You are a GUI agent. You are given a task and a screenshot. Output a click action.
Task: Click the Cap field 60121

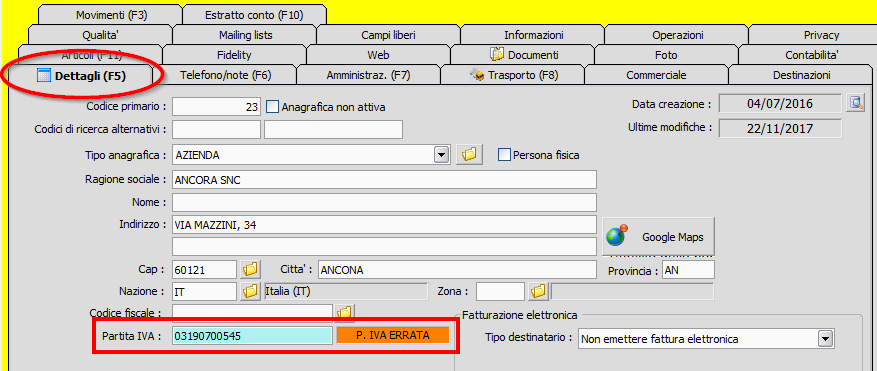point(205,270)
